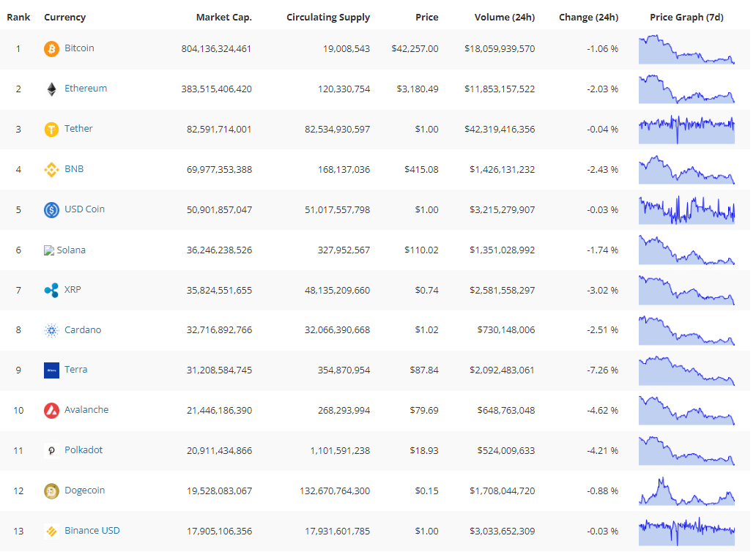
Task: Open the Tether currency link
Action: pyautogui.click(x=78, y=129)
